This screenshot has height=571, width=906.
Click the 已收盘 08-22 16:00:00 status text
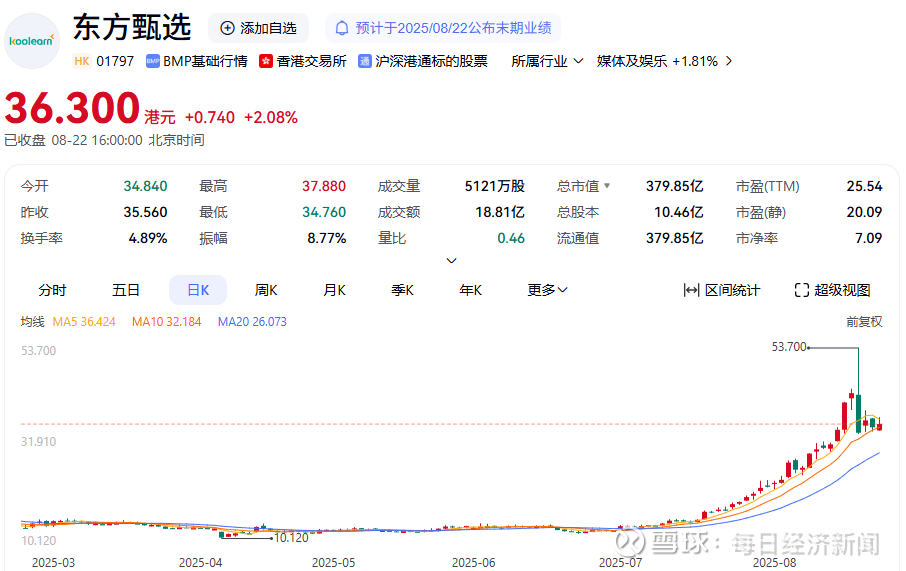105,140
